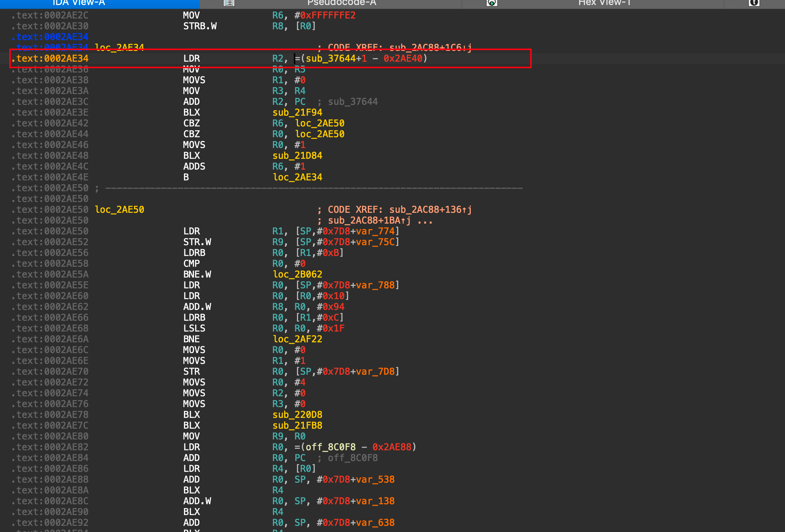Follow sub_21FB8 call target
785x532 pixels.
tap(297, 426)
